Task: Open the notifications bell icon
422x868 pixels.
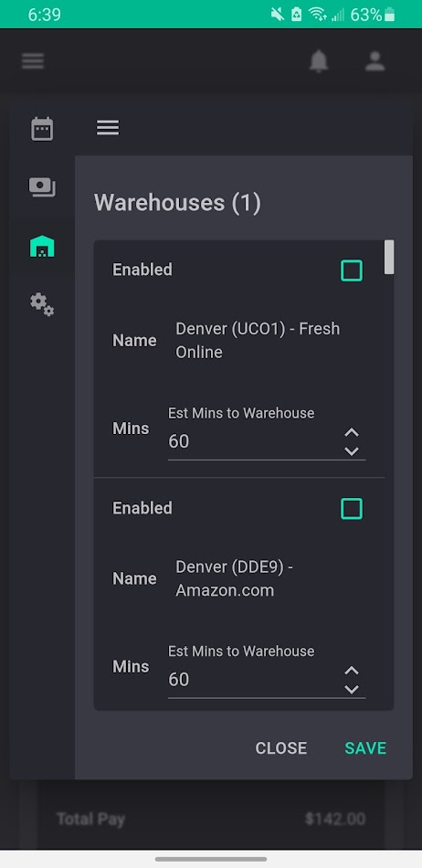Action: point(319,61)
